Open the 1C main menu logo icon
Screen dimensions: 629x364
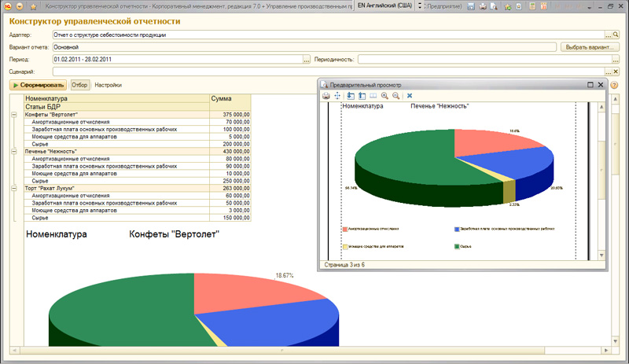(7, 6)
